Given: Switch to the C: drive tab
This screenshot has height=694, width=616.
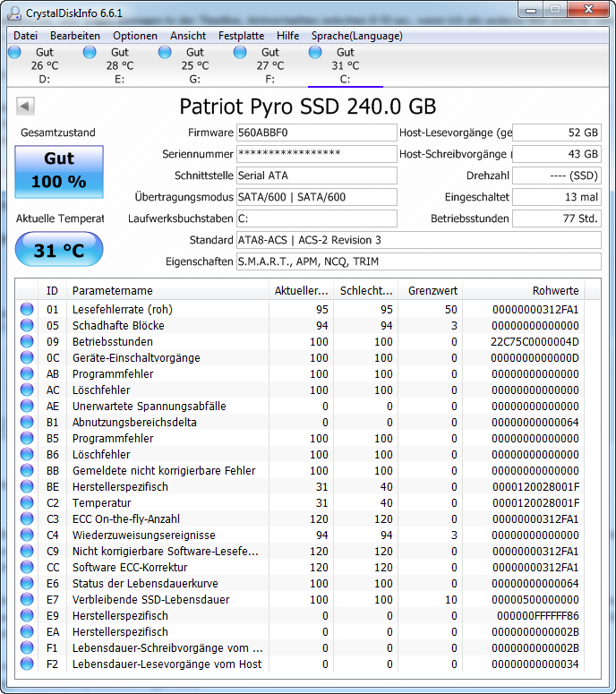Looking at the screenshot, I should click(345, 65).
